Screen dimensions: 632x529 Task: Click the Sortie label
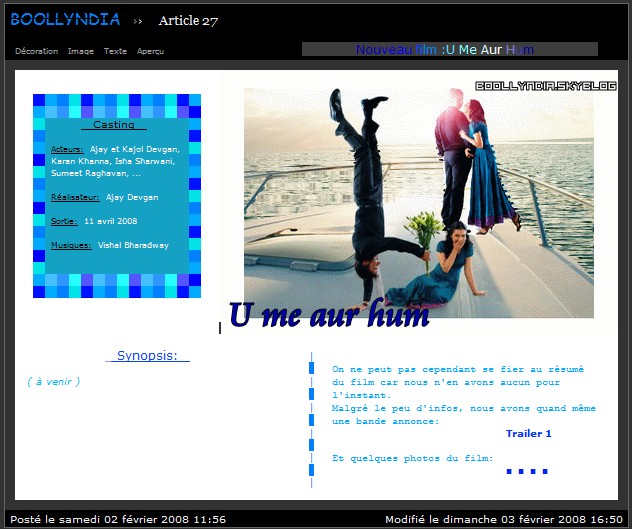click(x=64, y=221)
